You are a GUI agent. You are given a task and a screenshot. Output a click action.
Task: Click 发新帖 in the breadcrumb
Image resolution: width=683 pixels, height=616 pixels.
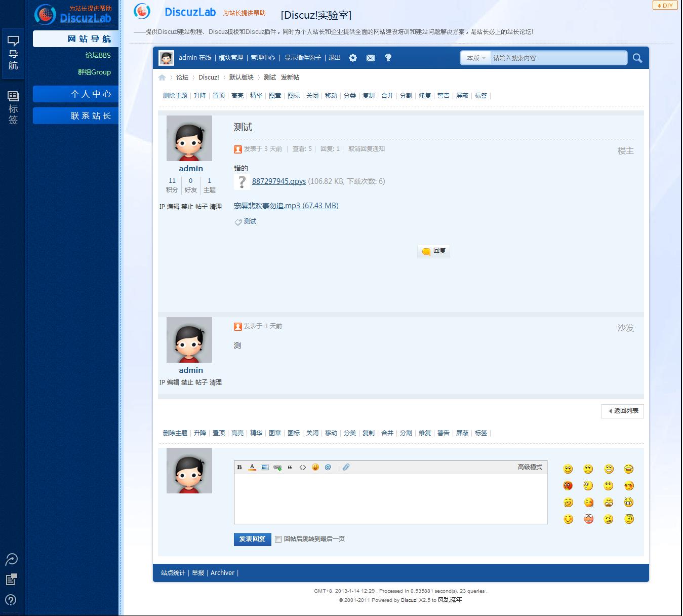(x=290, y=78)
